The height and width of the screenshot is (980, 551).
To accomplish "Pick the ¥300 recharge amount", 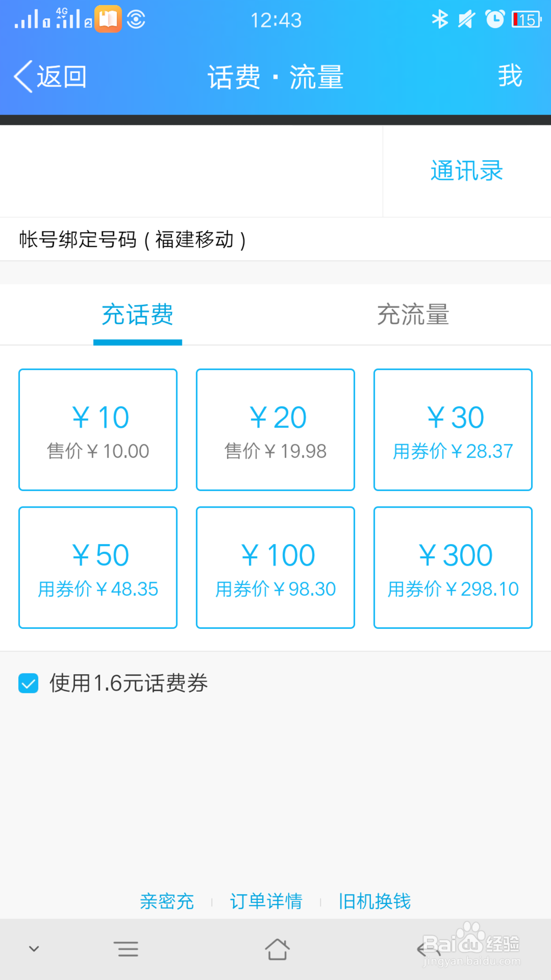I will click(453, 567).
